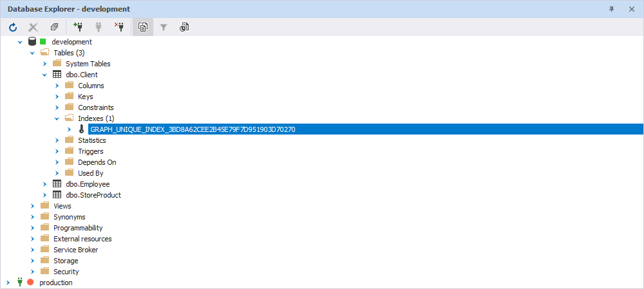Click the red circle next to production
The height and width of the screenshot is (289, 644).
30,283
